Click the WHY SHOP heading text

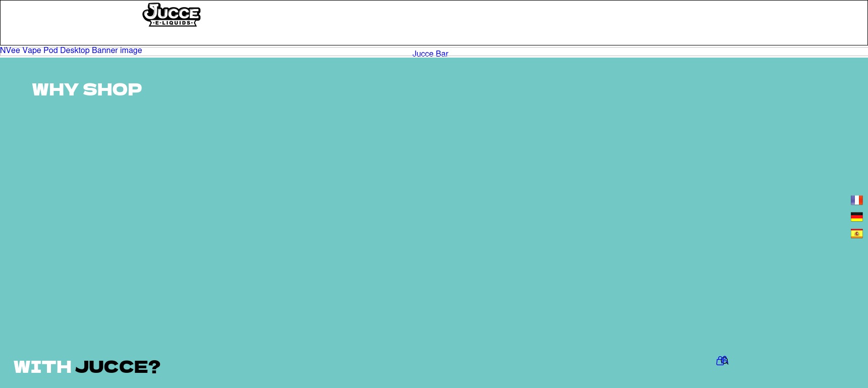point(87,89)
